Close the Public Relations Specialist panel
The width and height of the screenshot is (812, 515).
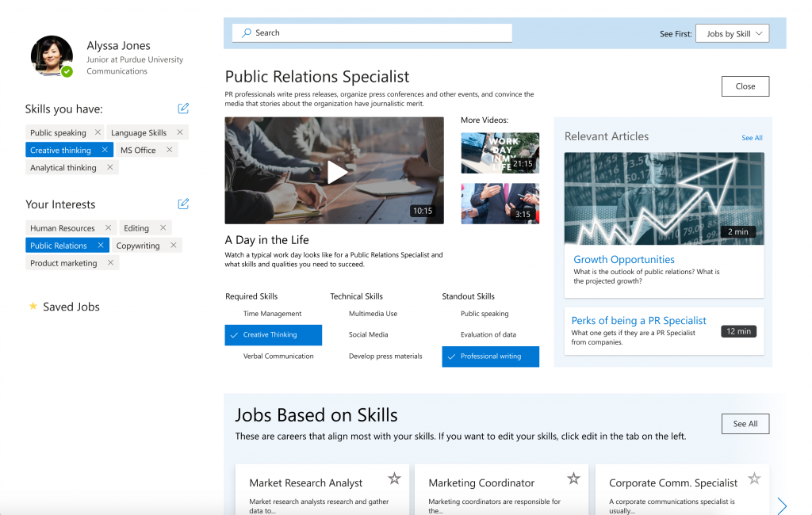[745, 86]
